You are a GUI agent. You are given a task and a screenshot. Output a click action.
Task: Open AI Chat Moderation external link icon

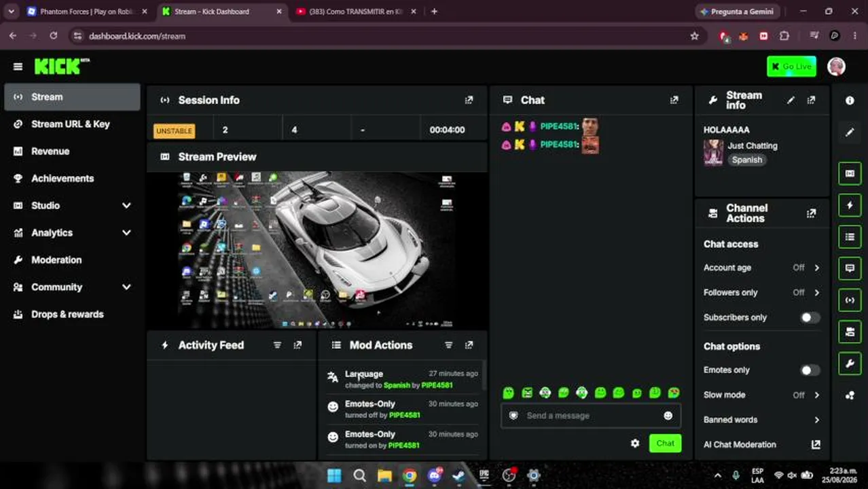click(x=816, y=444)
